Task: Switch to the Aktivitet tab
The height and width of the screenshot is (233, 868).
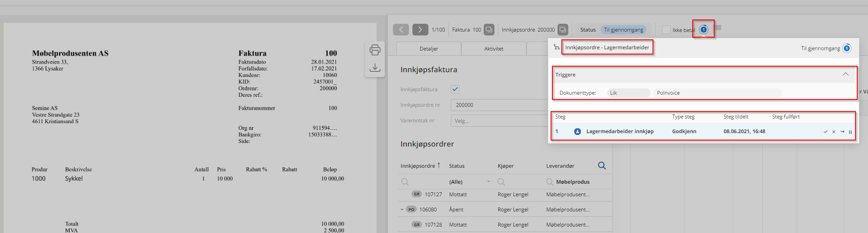Action: pos(494,49)
